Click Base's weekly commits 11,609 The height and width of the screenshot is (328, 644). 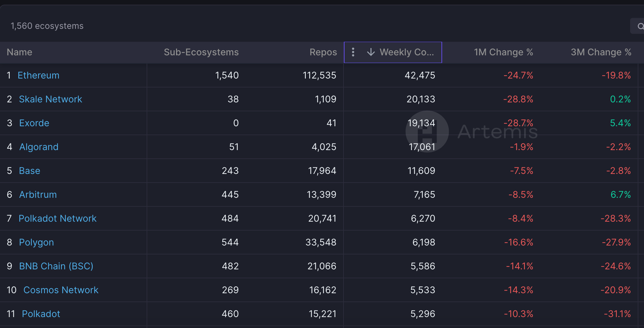pos(421,171)
